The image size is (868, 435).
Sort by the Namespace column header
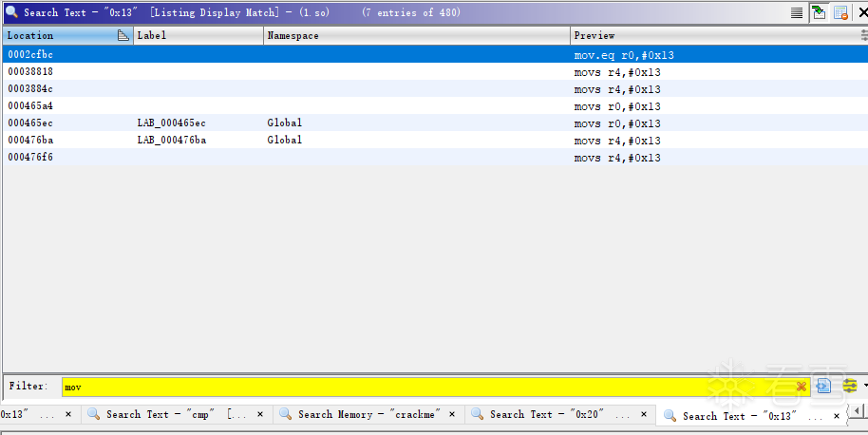click(x=416, y=35)
